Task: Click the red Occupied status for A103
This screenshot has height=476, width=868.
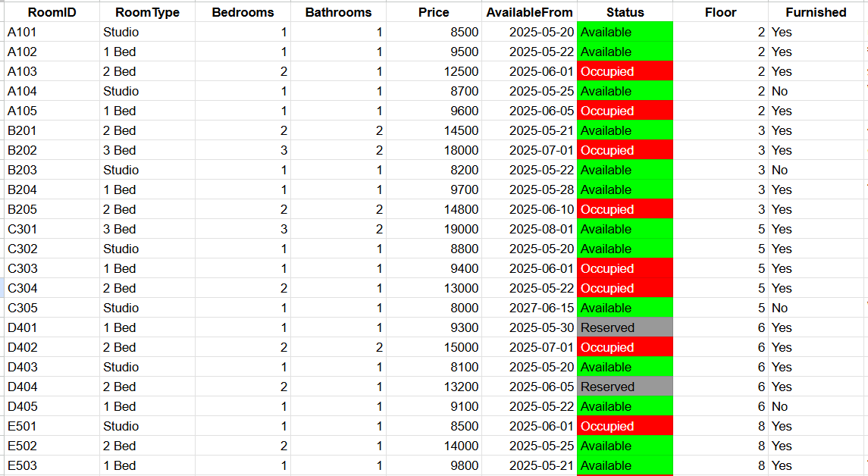Action: (625, 71)
